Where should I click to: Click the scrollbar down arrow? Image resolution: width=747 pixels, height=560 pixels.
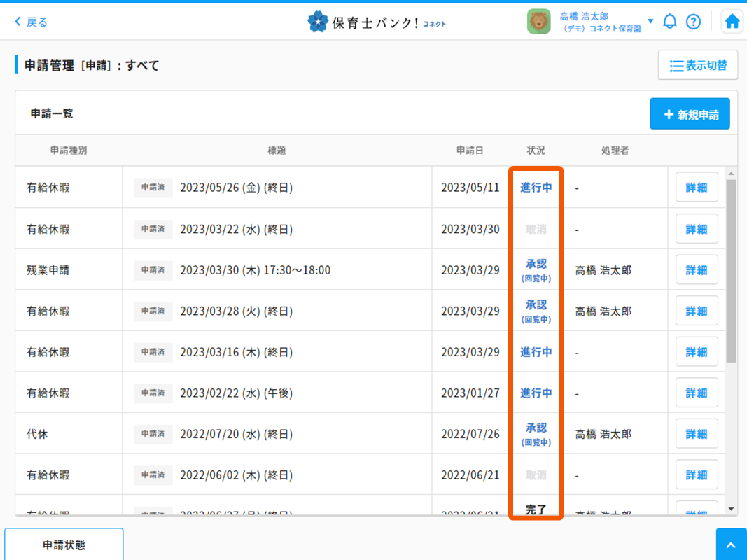click(732, 509)
